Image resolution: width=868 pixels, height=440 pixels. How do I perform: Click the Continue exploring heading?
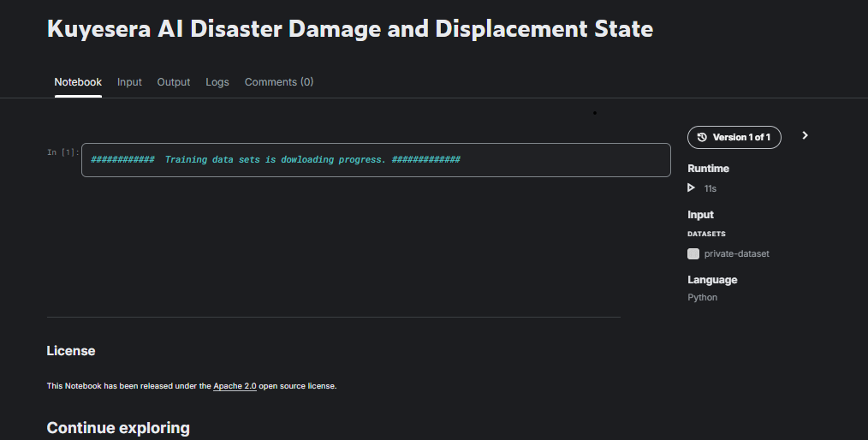pyautogui.click(x=118, y=427)
